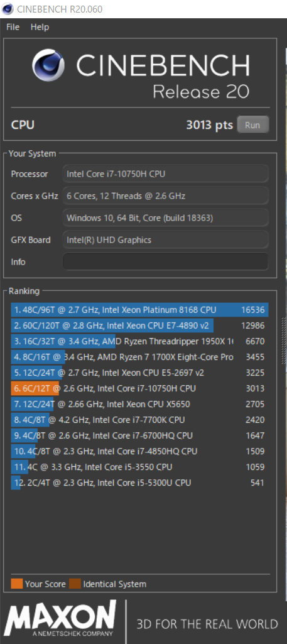The image size is (287, 644).
Task: Click the Cinebench sphere logo
Action: click(x=48, y=65)
